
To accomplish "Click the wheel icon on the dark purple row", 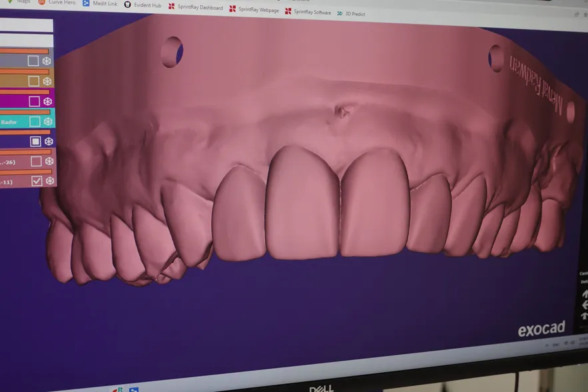I will [49, 141].
